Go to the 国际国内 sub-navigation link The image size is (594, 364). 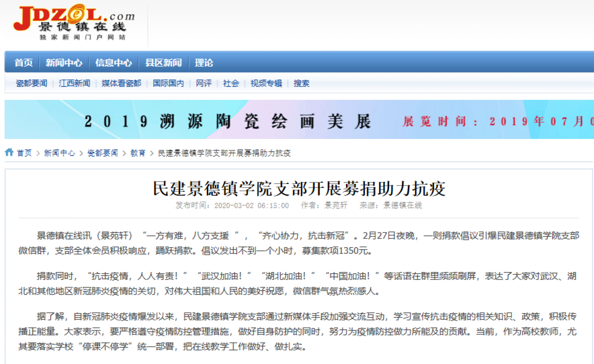point(168,84)
